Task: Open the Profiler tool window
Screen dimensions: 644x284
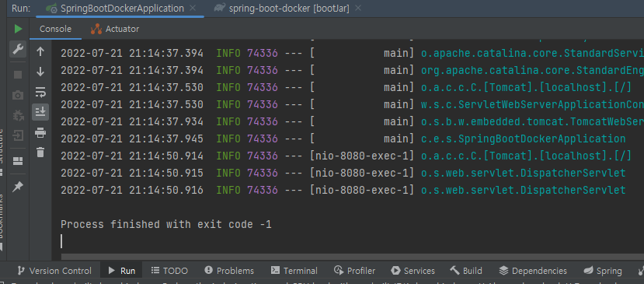Action: pyautogui.click(x=355, y=271)
